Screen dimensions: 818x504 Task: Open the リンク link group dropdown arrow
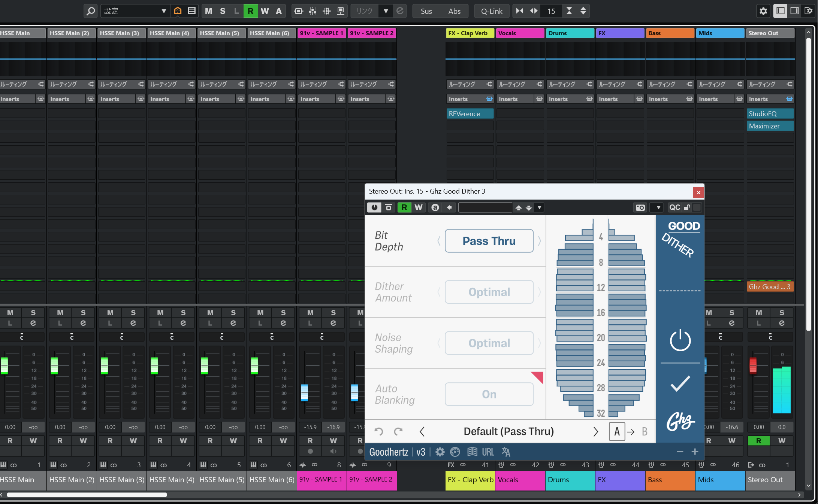tap(386, 11)
